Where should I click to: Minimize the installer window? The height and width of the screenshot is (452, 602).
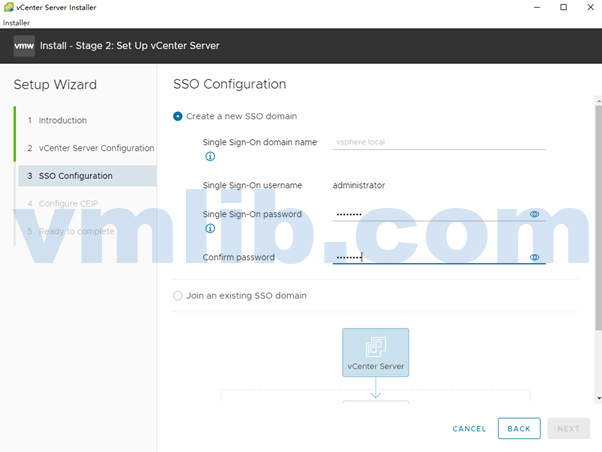coord(537,7)
